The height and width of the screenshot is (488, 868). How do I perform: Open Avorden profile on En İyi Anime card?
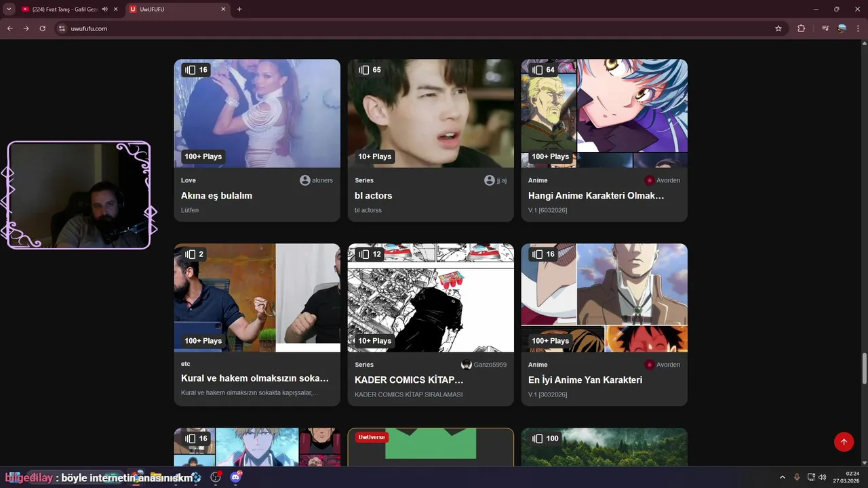[x=662, y=365]
